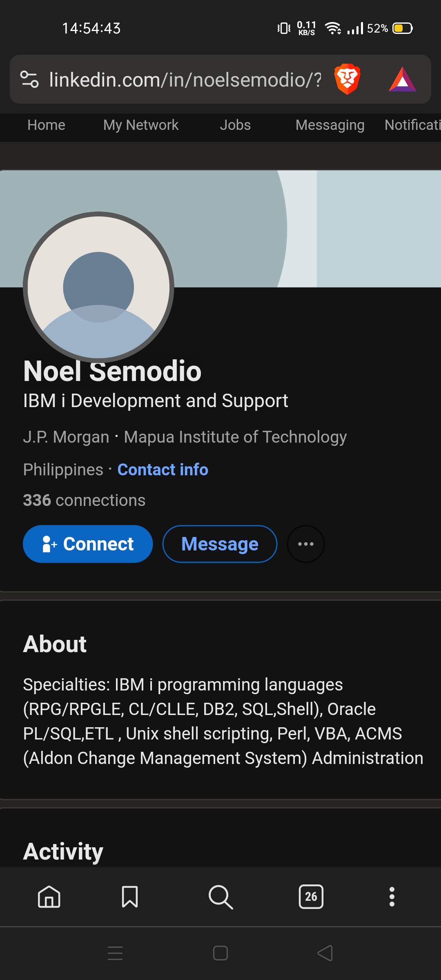Screen dimensions: 441x980
Task: Open the Jobs tab
Action: [x=235, y=125]
